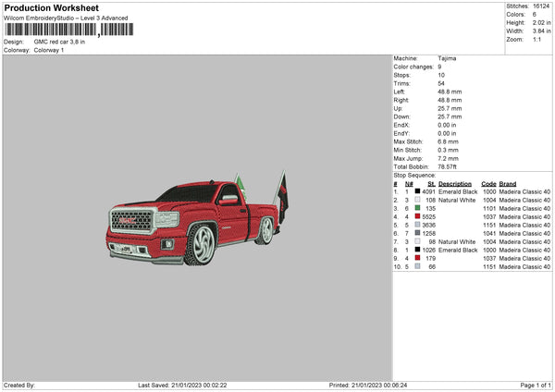This screenshot has width=555, height=392.
Task: Click stitch count '135' in row 3
Action: (431, 208)
